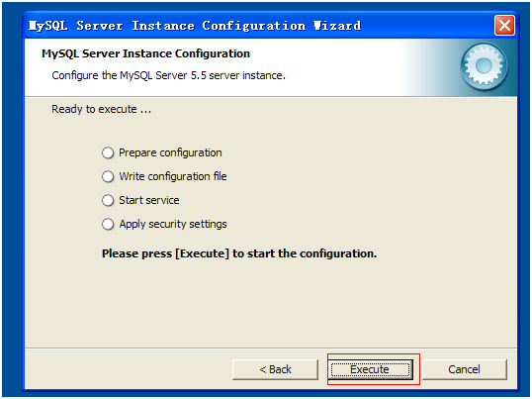Abort the wizard with the Cancel button
The image size is (532, 399).
click(x=465, y=369)
